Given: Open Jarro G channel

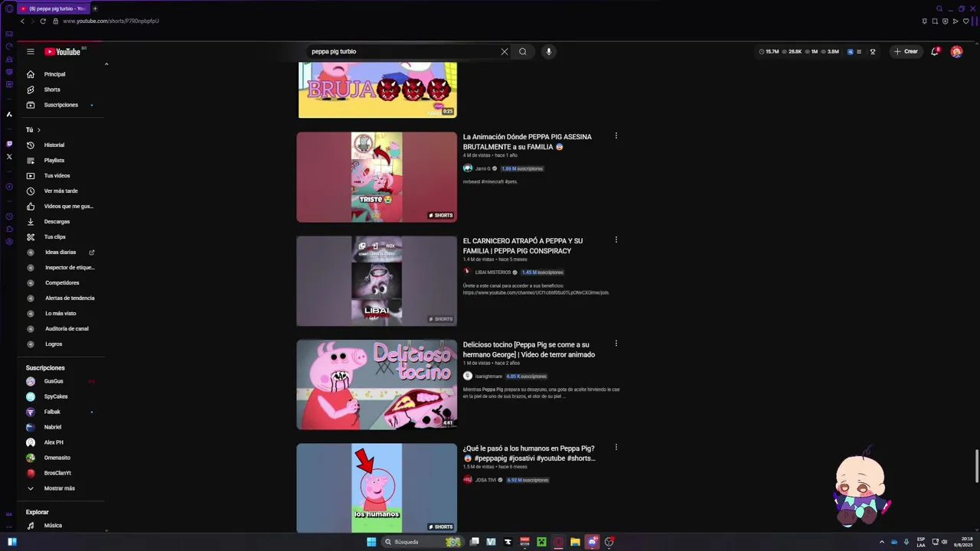Looking at the screenshot, I should (482, 168).
